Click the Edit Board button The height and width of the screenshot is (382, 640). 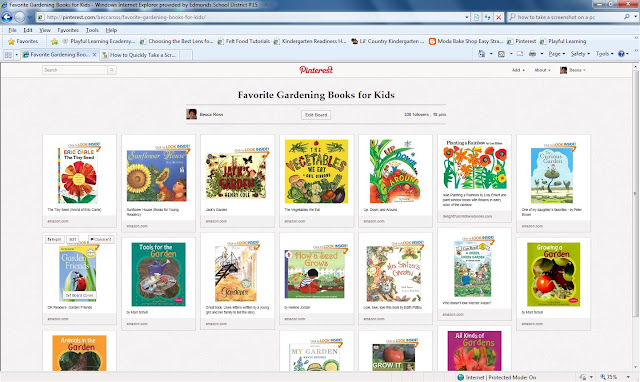click(316, 115)
